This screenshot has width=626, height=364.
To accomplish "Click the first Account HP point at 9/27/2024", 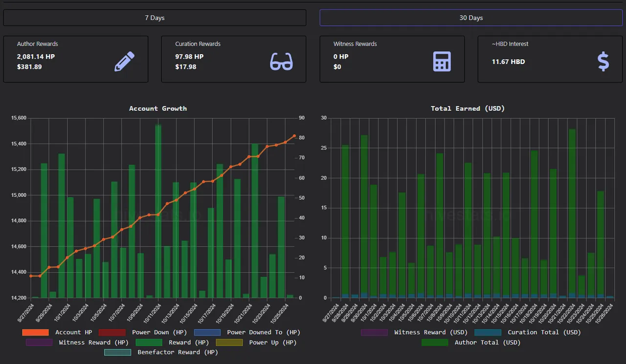I will [31, 276].
